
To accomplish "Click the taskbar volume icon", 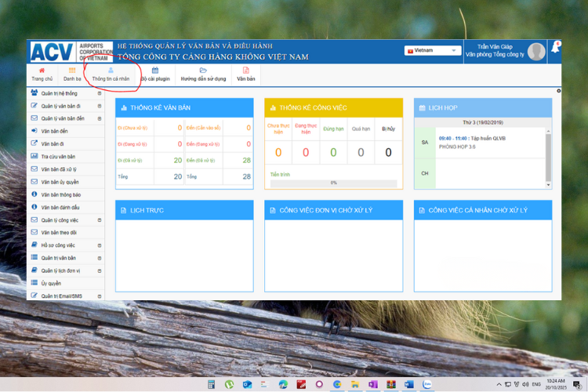I will point(525,384).
